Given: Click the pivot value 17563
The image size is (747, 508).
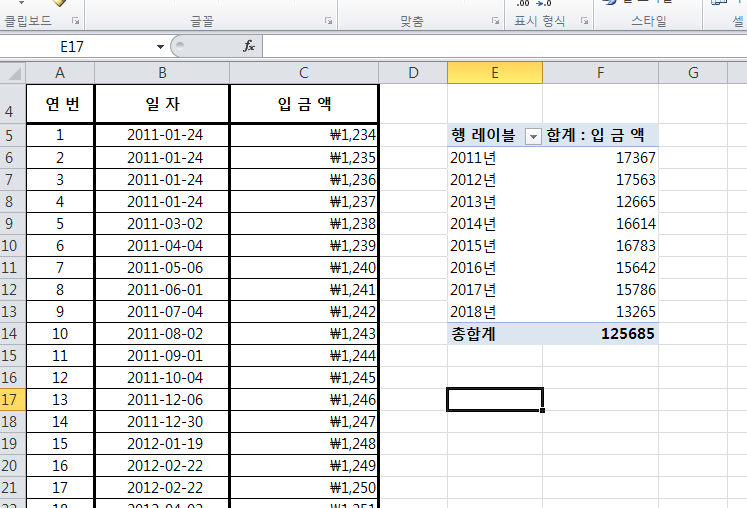Looking at the screenshot, I should [600, 180].
